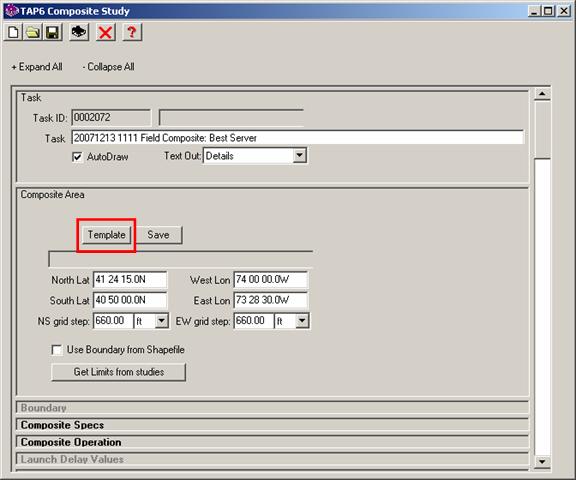Click the Collapse All link
Image resolution: width=576 pixels, height=480 pixels.
108,67
